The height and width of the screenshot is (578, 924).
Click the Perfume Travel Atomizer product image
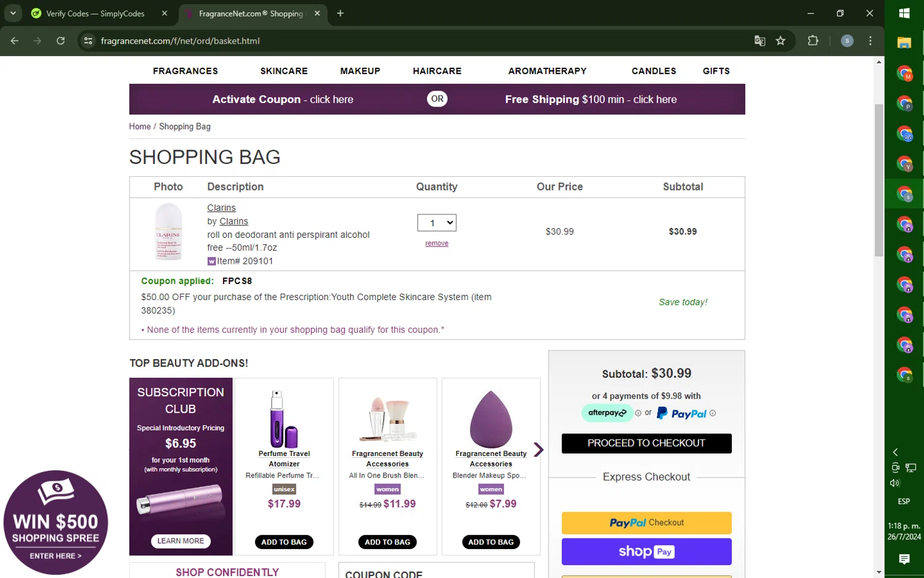click(284, 418)
